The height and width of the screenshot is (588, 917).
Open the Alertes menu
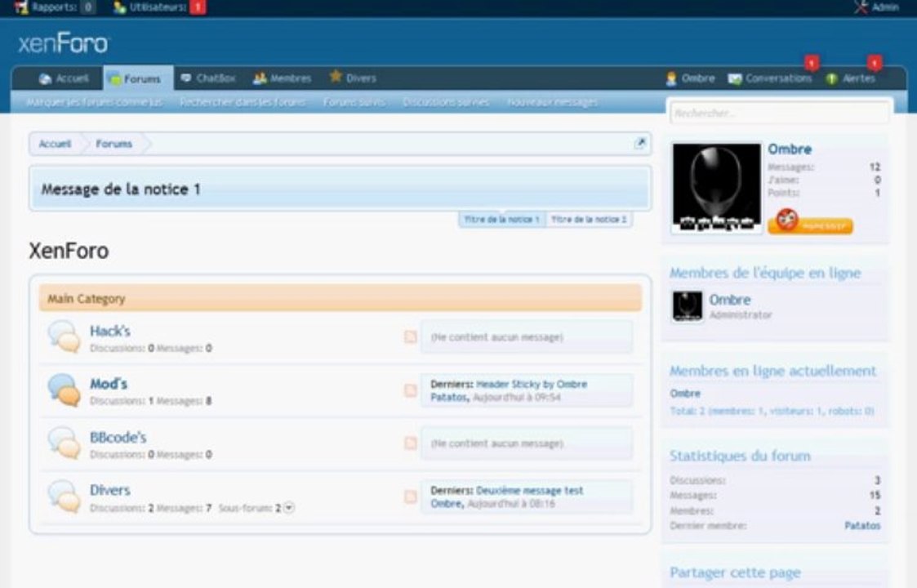850,78
